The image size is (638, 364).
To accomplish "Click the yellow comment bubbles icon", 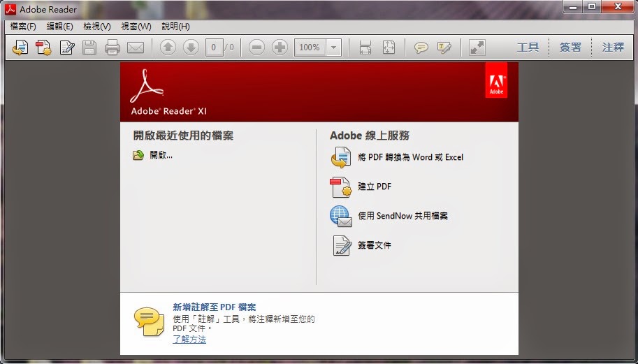I will point(149,321).
